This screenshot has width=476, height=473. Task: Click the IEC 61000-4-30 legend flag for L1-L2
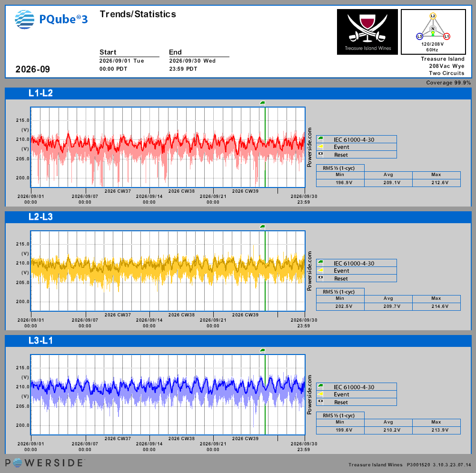click(x=320, y=139)
